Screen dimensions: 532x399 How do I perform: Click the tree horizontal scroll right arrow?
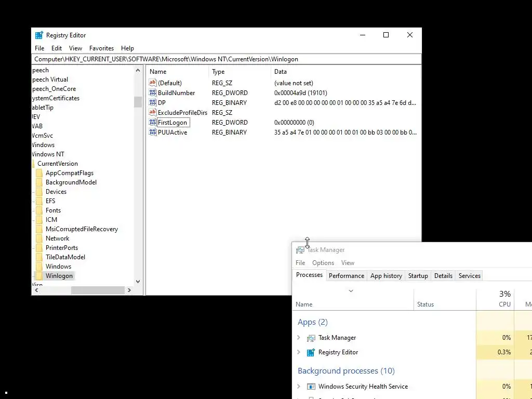129,290
